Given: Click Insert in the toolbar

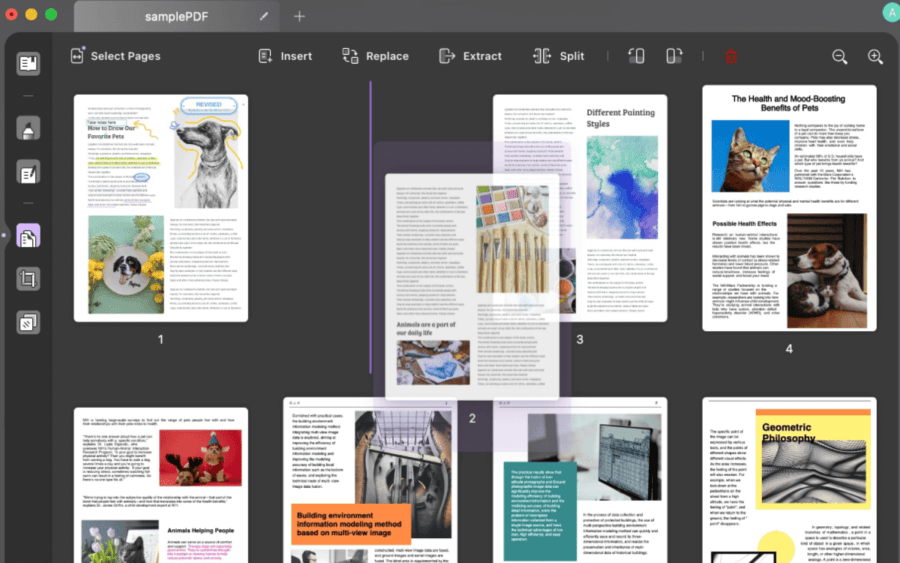Looking at the screenshot, I should coord(285,56).
